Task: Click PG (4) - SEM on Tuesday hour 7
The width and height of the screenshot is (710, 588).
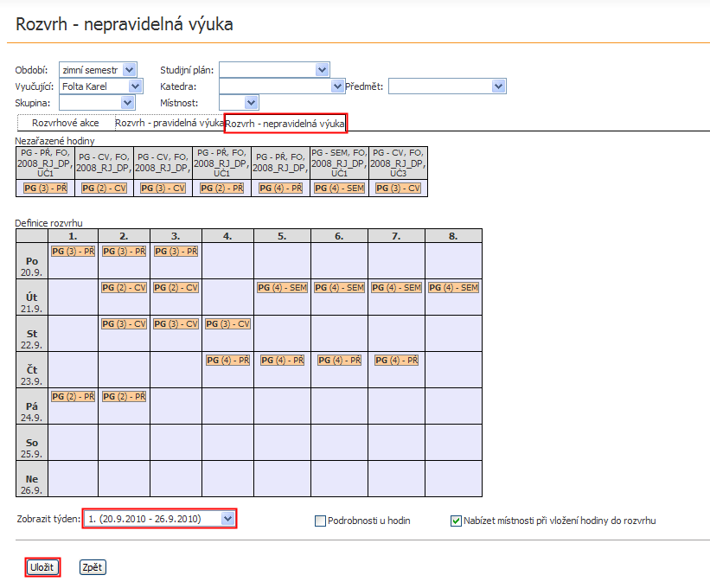Action: pos(397,287)
